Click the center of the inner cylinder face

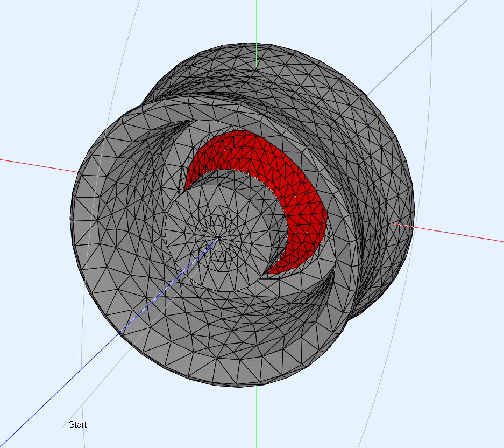(x=218, y=238)
